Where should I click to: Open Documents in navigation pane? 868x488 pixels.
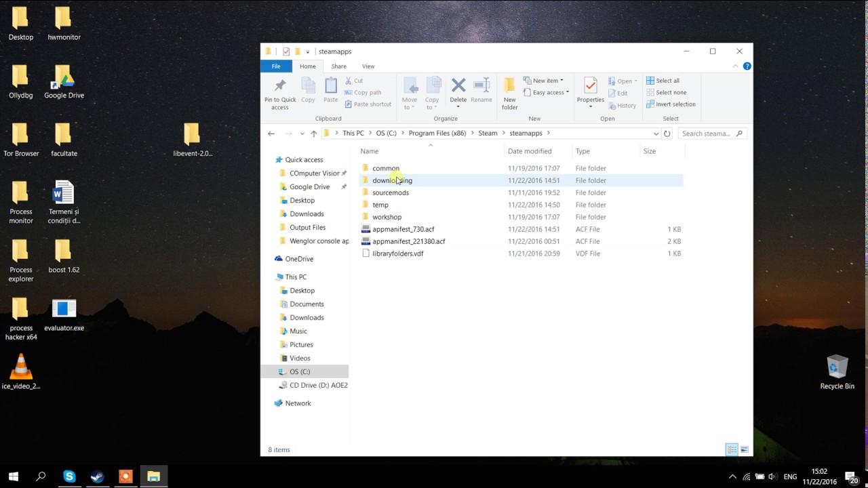click(307, 304)
